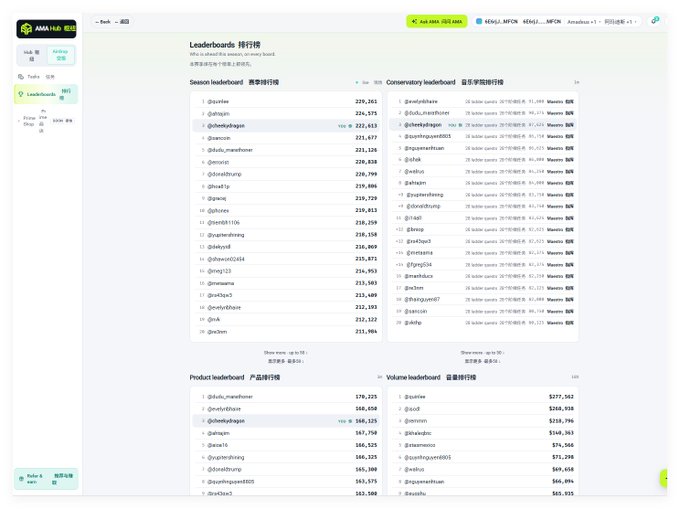Click score 167,750 in Product leaderboard

click(x=366, y=433)
